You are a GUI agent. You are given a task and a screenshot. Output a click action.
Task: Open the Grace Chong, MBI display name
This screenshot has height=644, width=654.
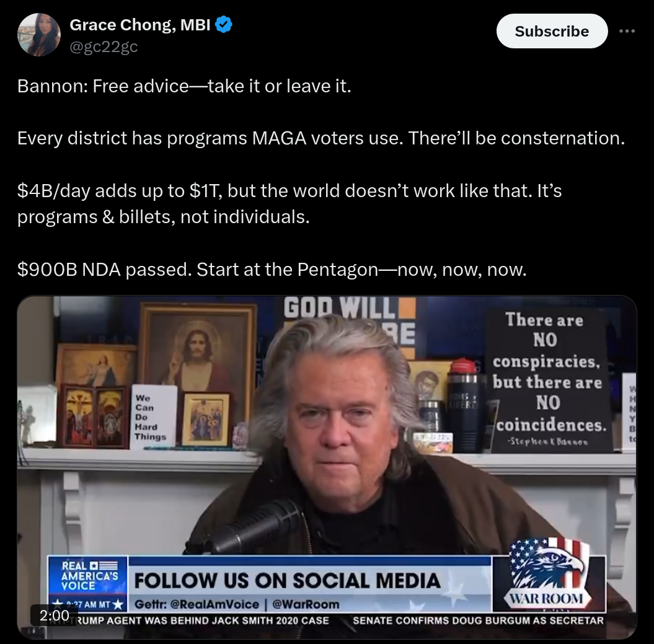click(x=140, y=25)
